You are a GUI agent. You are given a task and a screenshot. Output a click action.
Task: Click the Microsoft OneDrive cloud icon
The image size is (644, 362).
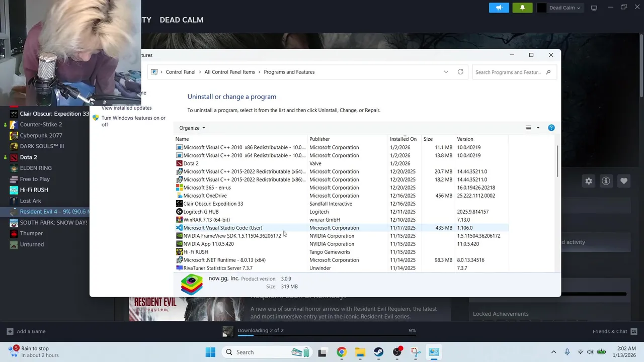point(179,196)
